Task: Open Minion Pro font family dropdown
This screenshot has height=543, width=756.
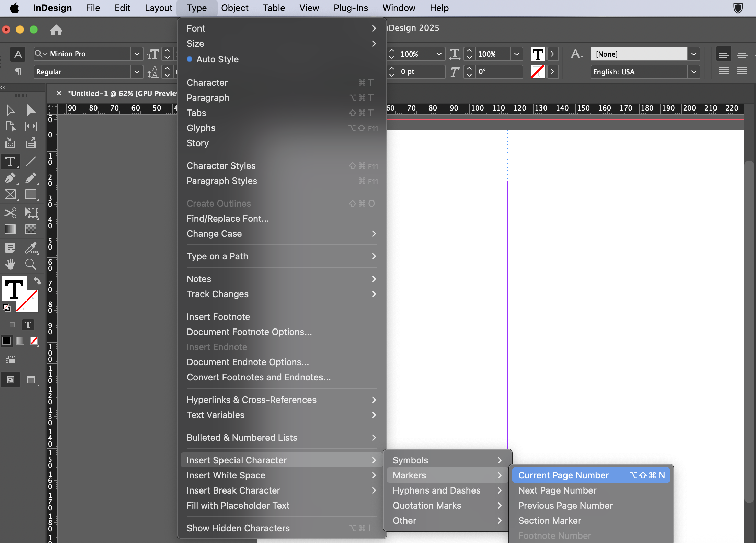Action: (x=137, y=54)
